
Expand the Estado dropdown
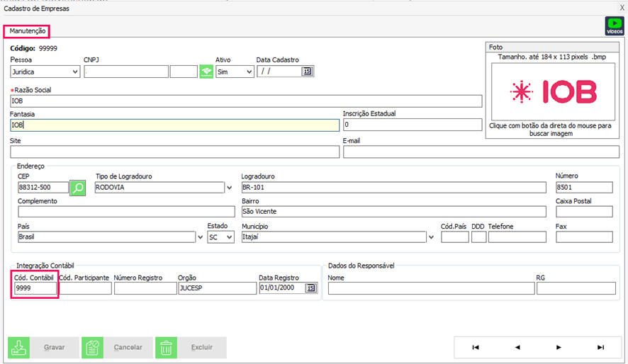[229, 237]
